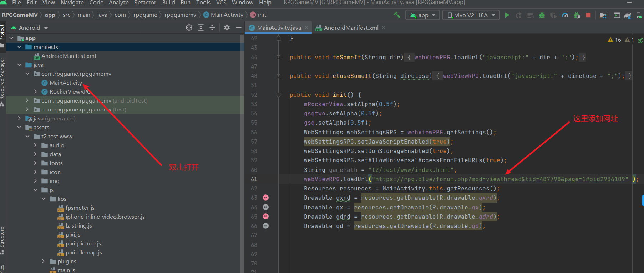Screen dimensions: 644x273
Task: Hide the Project tool window with the minus icon
Action: [x=239, y=28]
